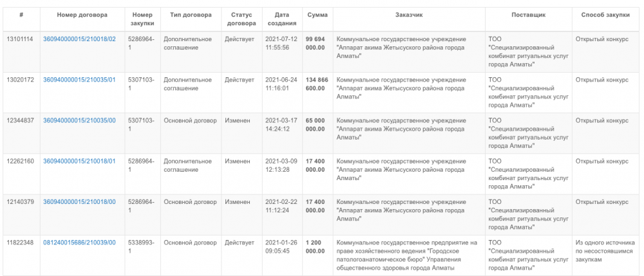This screenshot has width=644, height=276.
Task: Click the "Дата создания" column header
Action: pos(281,18)
